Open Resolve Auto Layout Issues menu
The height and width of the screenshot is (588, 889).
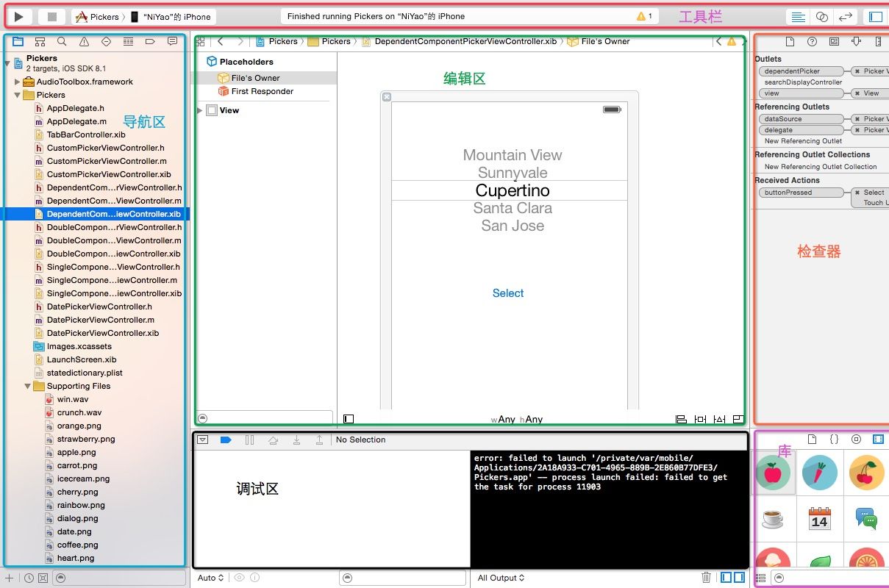click(x=719, y=419)
